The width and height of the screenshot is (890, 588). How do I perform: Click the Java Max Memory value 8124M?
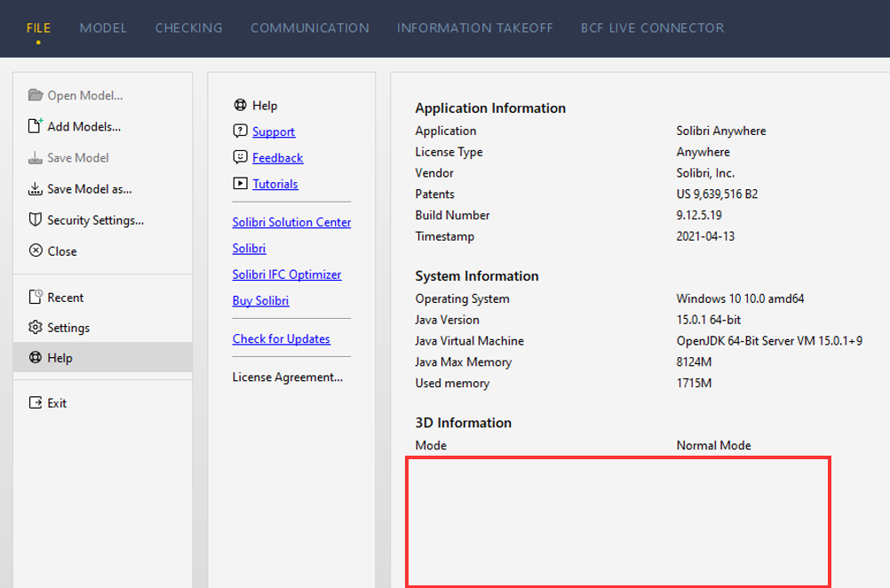tap(694, 362)
